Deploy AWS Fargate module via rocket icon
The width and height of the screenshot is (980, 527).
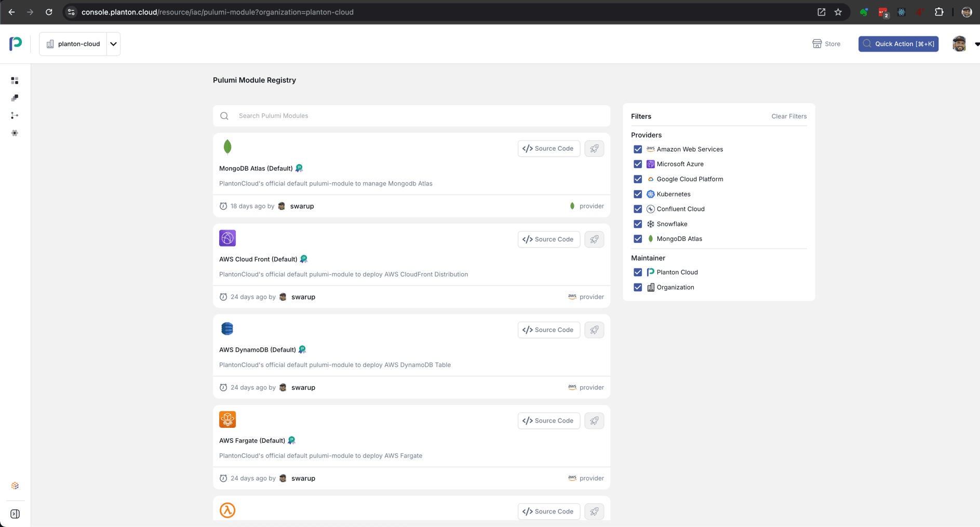tap(594, 421)
